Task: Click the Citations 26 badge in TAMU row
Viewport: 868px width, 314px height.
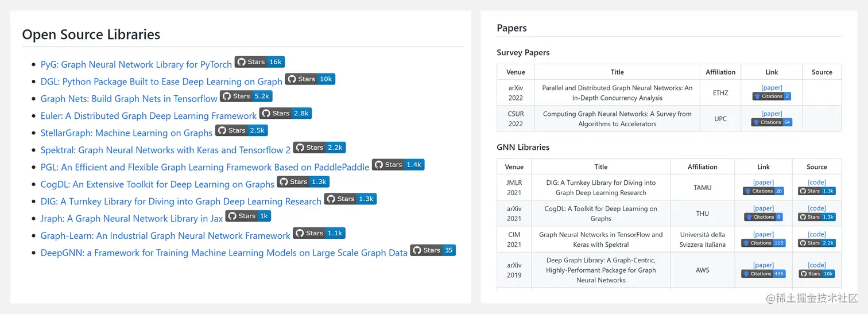Action: 764,191
